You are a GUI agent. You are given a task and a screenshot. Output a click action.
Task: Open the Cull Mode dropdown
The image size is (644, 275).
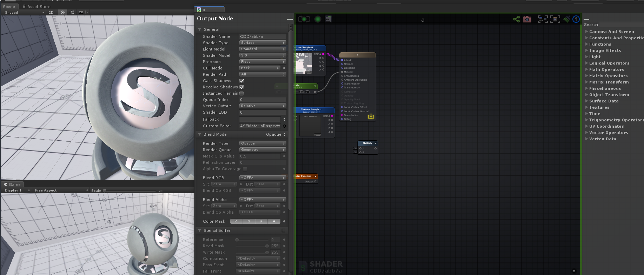tap(260, 68)
